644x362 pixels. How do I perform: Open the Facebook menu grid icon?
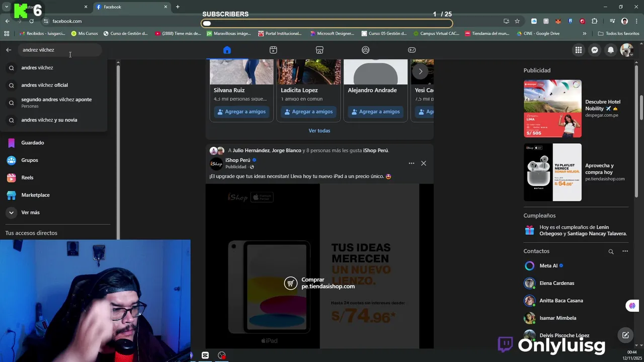click(x=579, y=50)
